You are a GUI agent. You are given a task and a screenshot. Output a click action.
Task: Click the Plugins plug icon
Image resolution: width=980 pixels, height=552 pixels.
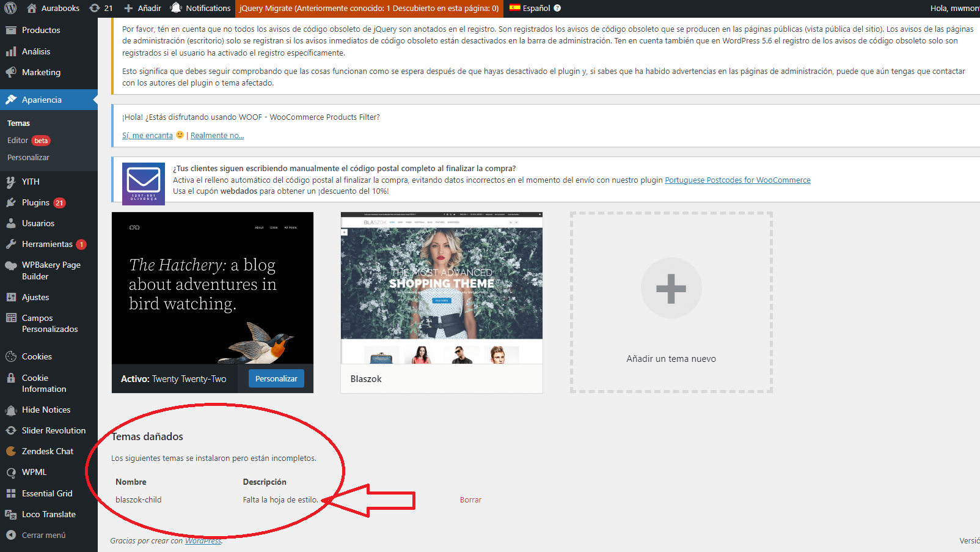point(11,202)
